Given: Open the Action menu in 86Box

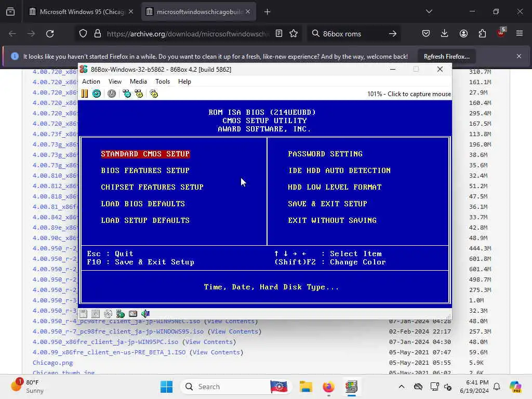Looking at the screenshot, I should [91, 82].
